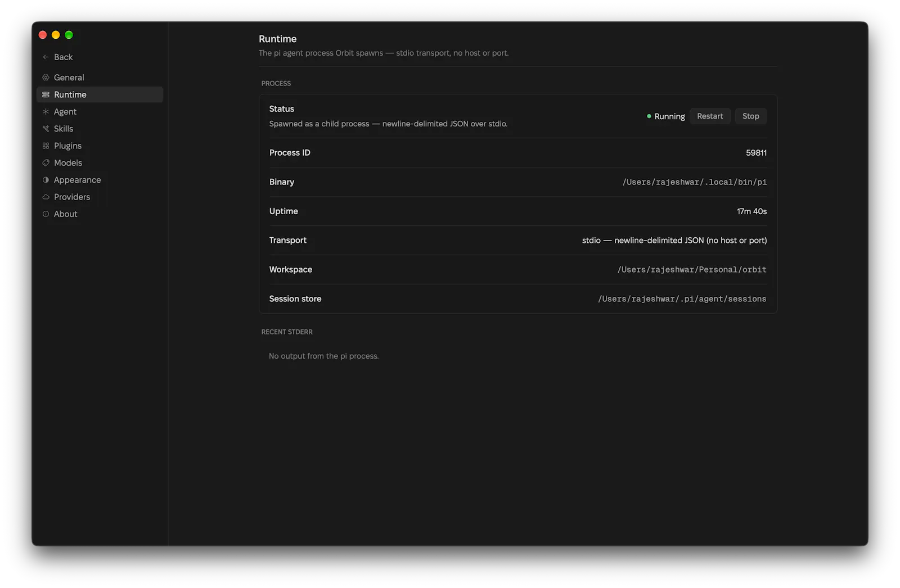Click the Status row title
The width and height of the screenshot is (900, 588).
coord(281,109)
